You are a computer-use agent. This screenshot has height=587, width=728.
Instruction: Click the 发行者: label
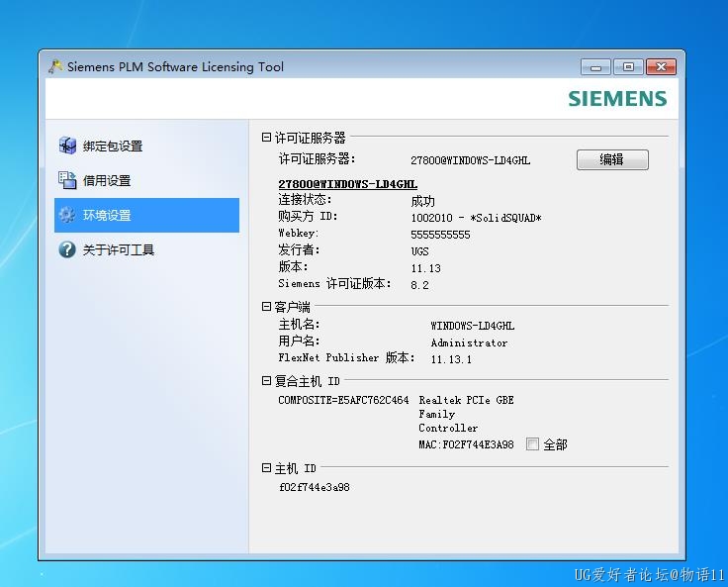[x=299, y=250]
